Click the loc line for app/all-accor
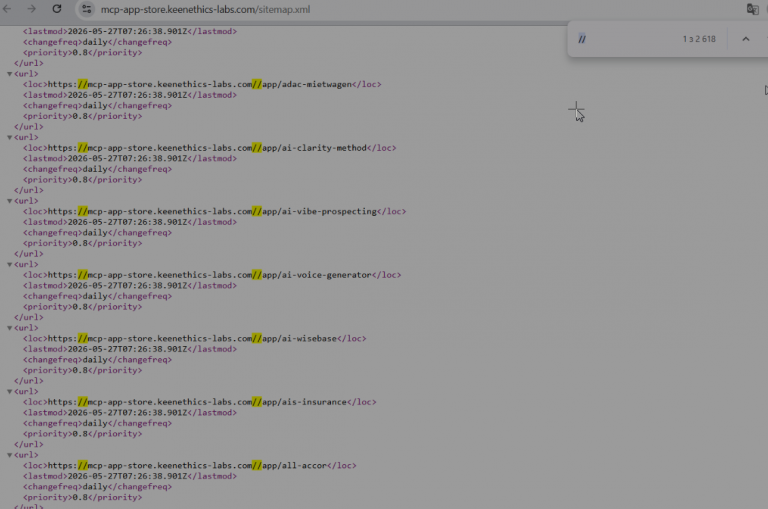 (190, 465)
